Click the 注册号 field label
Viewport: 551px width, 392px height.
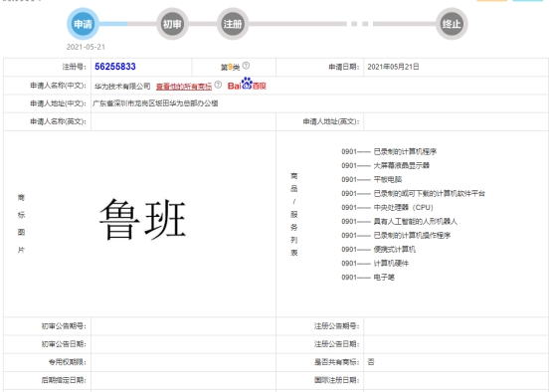(x=75, y=67)
